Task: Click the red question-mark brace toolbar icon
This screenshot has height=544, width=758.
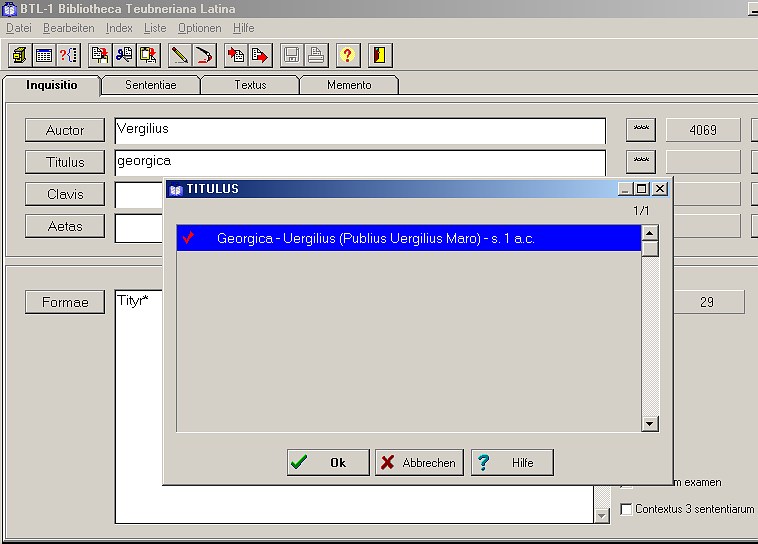Action: pyautogui.click(x=68, y=55)
